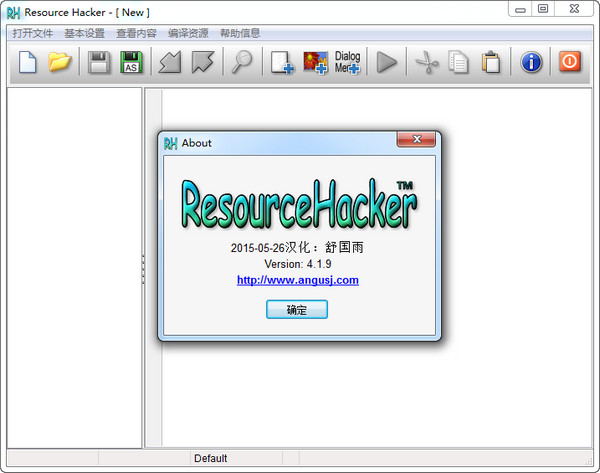Close the About dialog with red X
The width and height of the screenshot is (600, 473).
coord(416,139)
